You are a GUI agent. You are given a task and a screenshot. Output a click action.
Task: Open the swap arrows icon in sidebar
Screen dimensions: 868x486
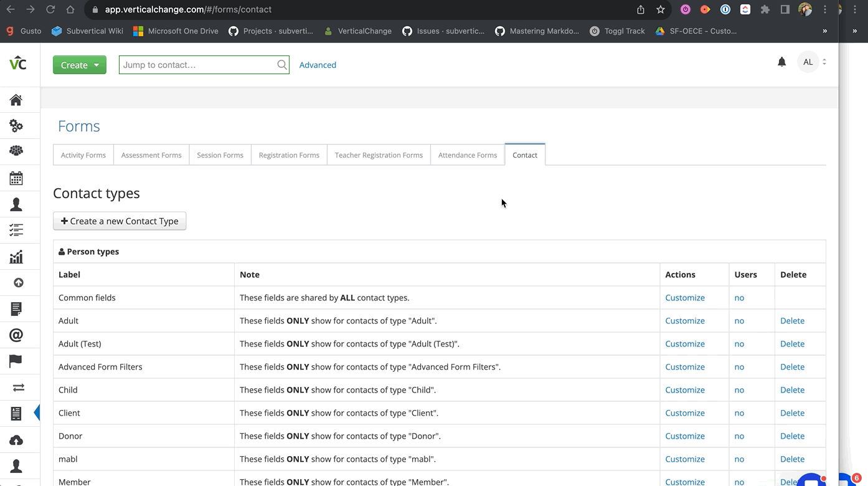(x=18, y=388)
